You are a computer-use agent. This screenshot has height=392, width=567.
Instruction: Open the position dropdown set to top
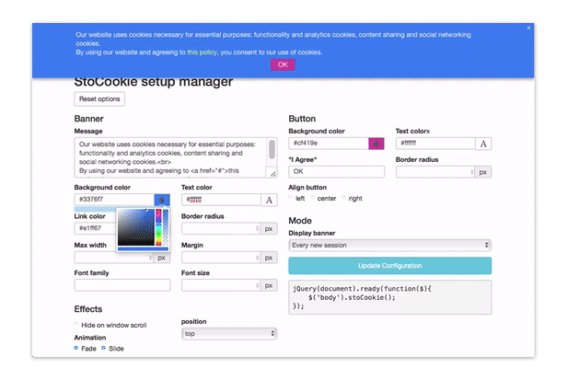(228, 334)
